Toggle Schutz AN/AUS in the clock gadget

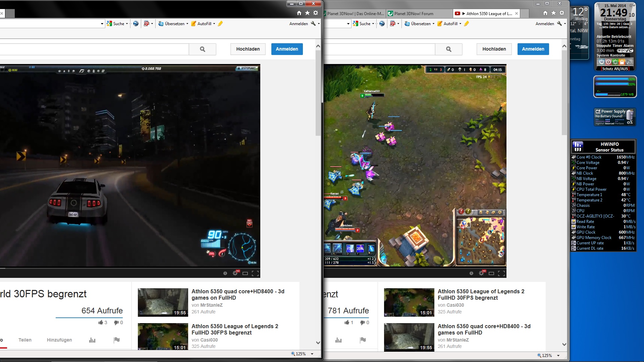pos(614,69)
